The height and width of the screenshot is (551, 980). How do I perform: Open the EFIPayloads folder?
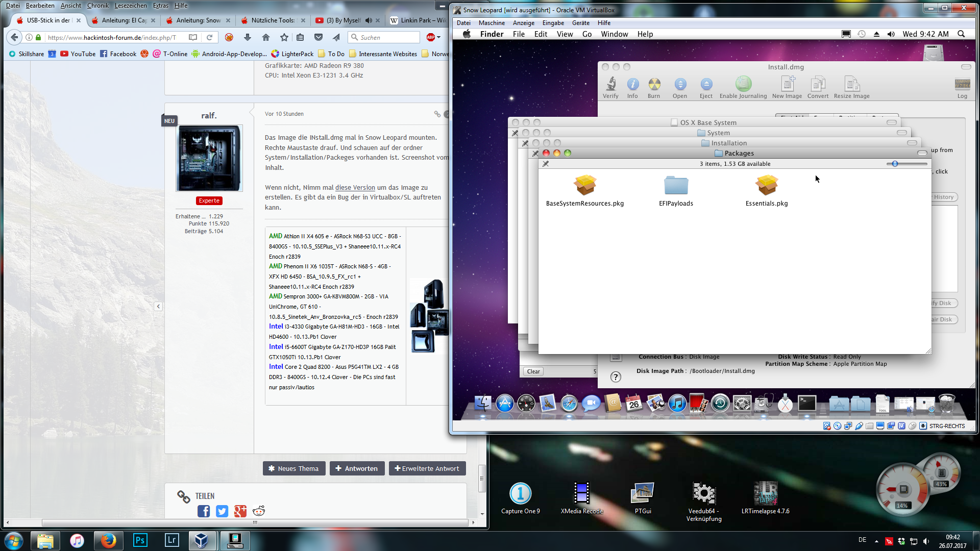point(676,186)
